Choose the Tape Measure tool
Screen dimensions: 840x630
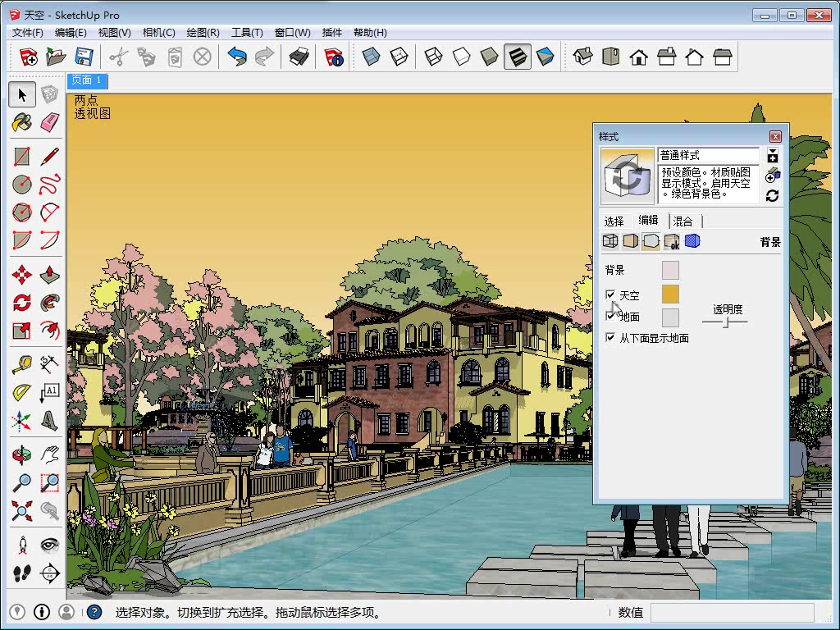[x=22, y=365]
